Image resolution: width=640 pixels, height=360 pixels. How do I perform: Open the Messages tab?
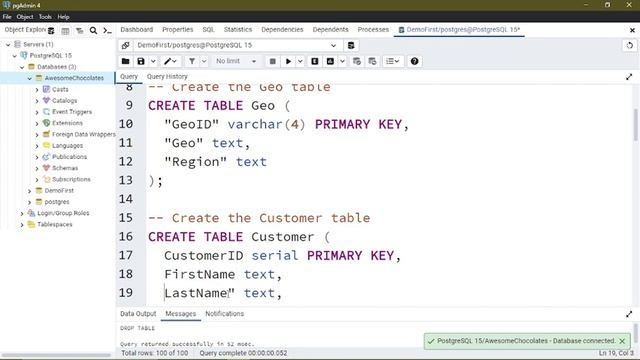[x=180, y=313]
